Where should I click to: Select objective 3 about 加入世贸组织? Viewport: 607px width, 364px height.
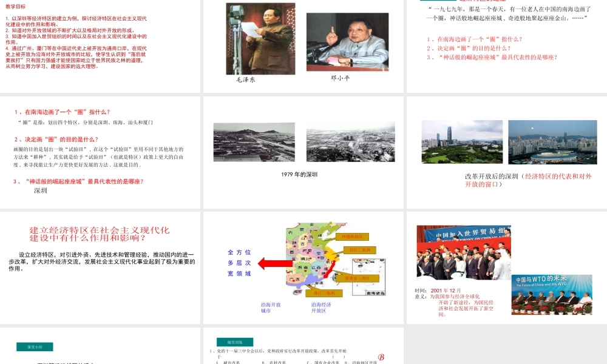[76, 39]
